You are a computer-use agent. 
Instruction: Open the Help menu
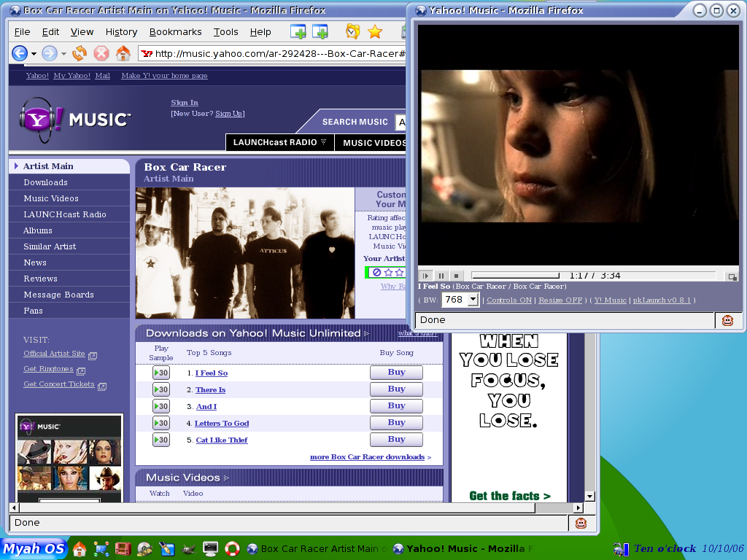point(260,32)
